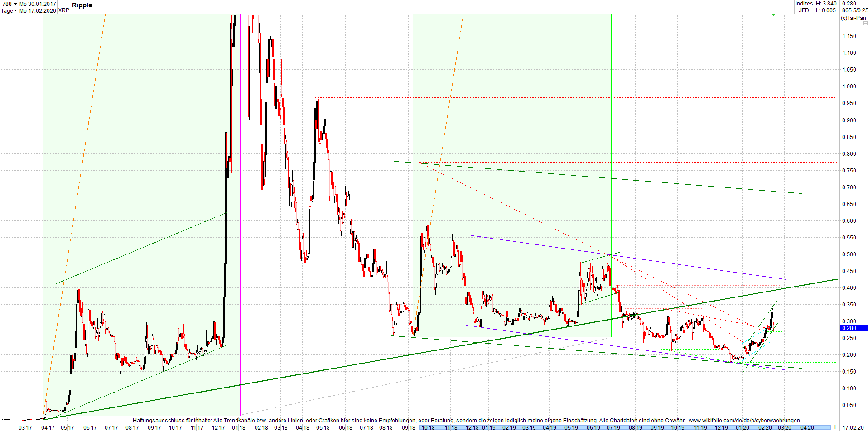Click the dropdown arrow next to 788
The height and width of the screenshot is (431, 868).
15,3
